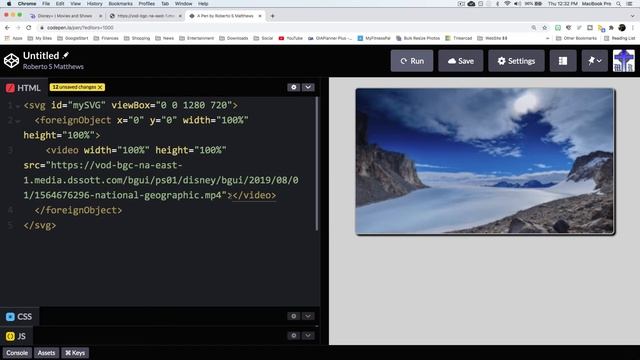
Task: Open the Console panel
Action: [x=17, y=353]
